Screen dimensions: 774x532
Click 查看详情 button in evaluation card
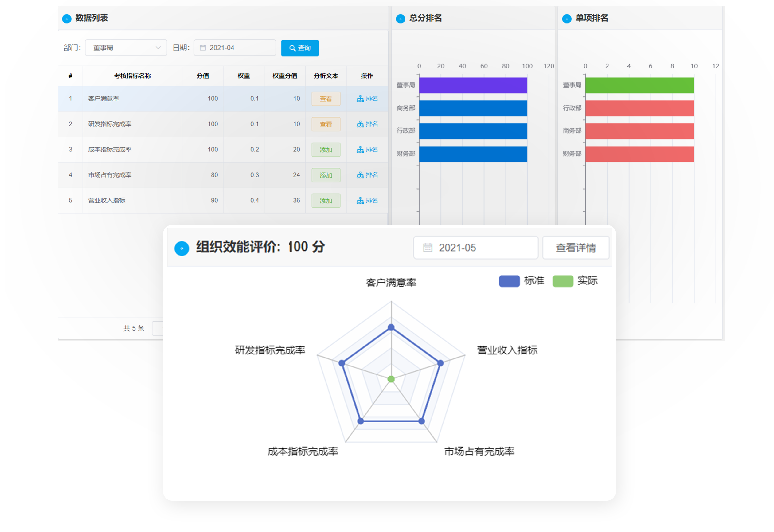576,248
